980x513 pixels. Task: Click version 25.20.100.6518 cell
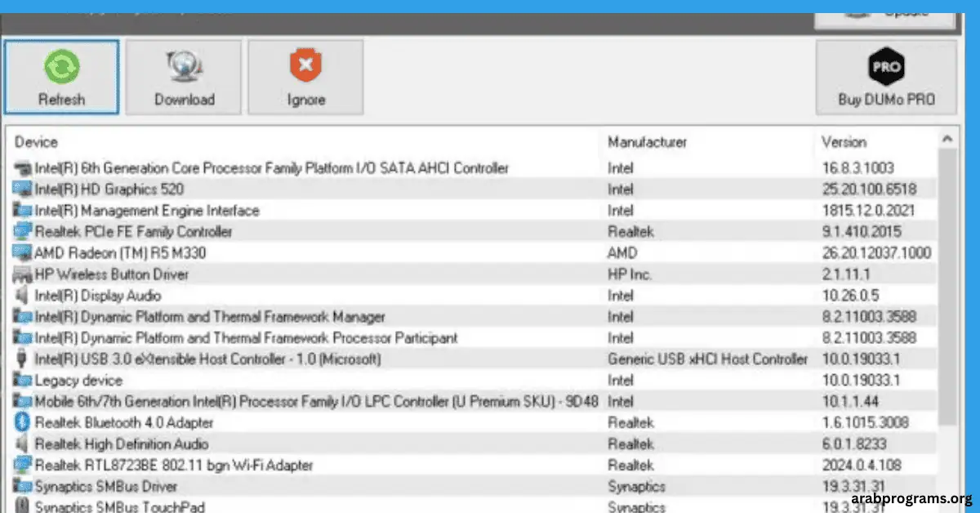tap(869, 190)
